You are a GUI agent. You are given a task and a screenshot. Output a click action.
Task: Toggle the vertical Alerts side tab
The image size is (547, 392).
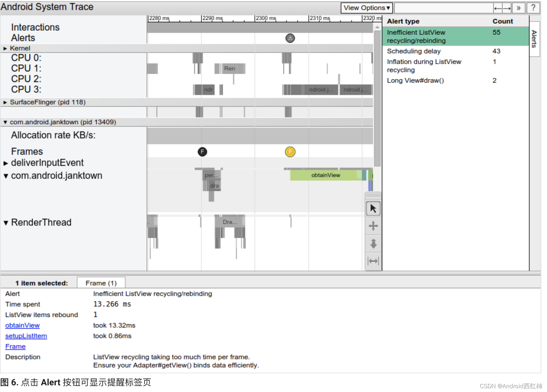coord(534,39)
